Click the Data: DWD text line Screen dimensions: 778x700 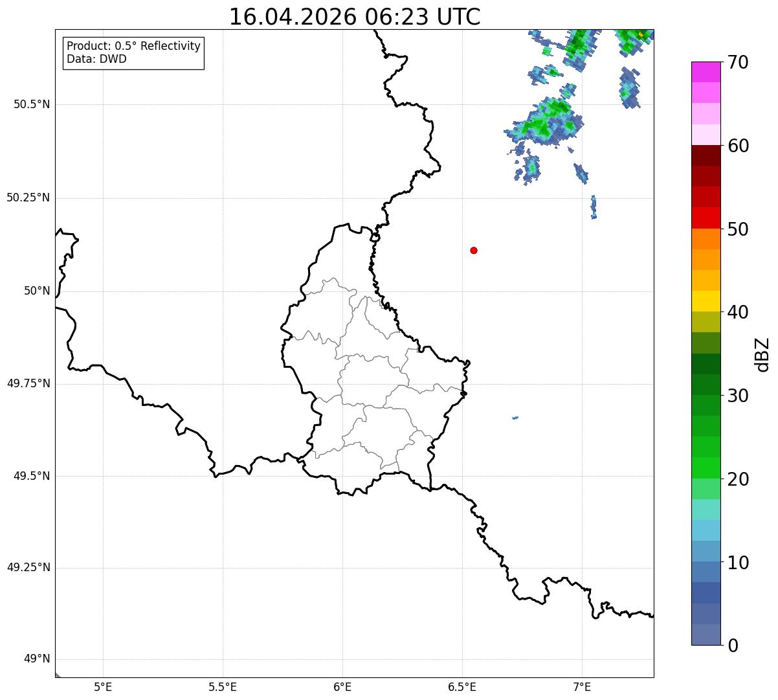(96, 59)
